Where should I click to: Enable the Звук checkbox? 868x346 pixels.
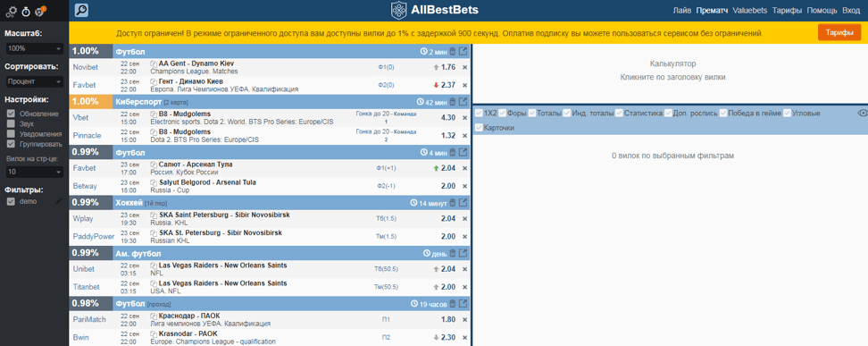point(11,123)
